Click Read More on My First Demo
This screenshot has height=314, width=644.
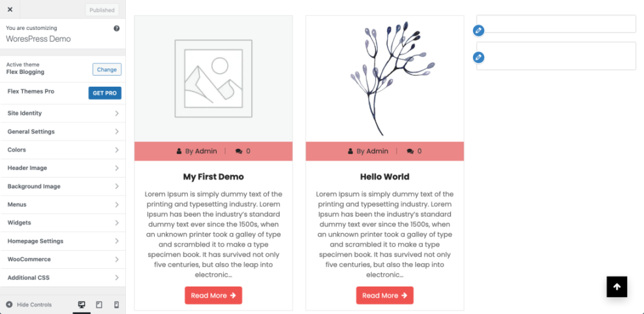(213, 296)
